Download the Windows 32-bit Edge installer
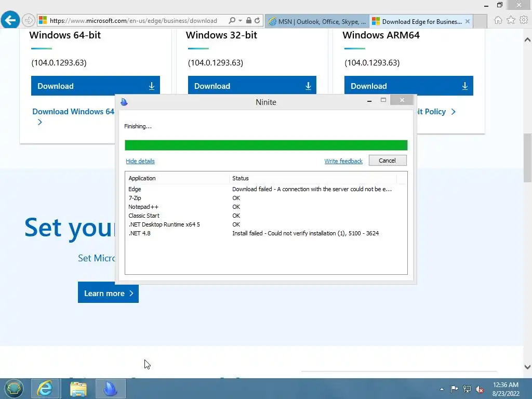 click(252, 85)
